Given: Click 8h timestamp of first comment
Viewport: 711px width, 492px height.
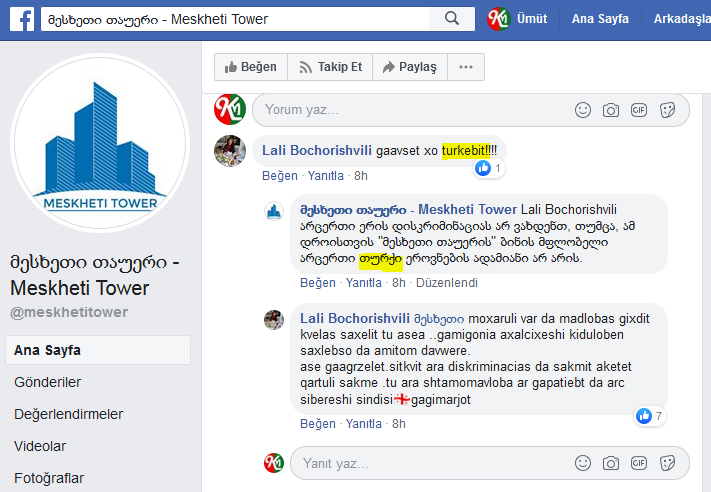Looking at the screenshot, I should pos(361,176).
